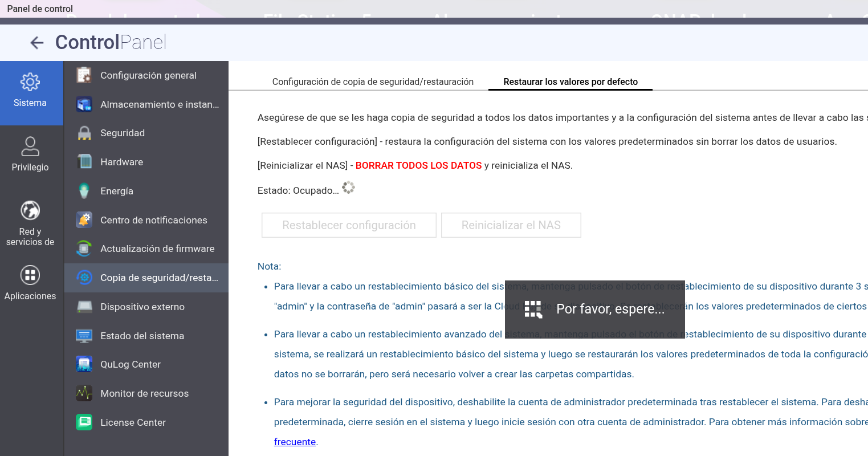The width and height of the screenshot is (868, 456).
Task: Click the Centro de notificaciones bell icon
Action: click(x=84, y=220)
